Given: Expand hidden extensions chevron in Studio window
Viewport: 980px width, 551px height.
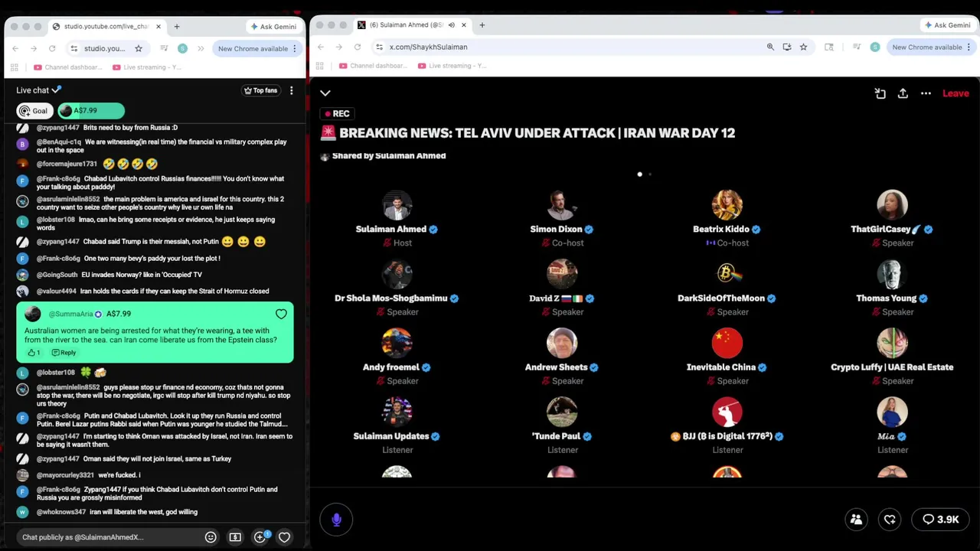Looking at the screenshot, I should pyautogui.click(x=201, y=48).
